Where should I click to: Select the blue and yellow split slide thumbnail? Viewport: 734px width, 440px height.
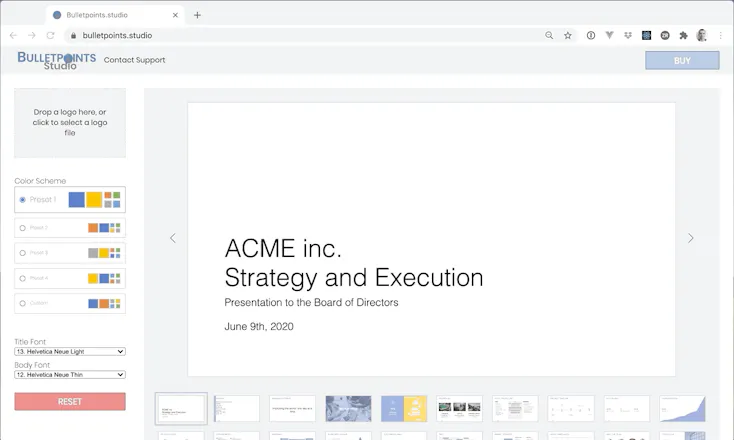point(404,409)
